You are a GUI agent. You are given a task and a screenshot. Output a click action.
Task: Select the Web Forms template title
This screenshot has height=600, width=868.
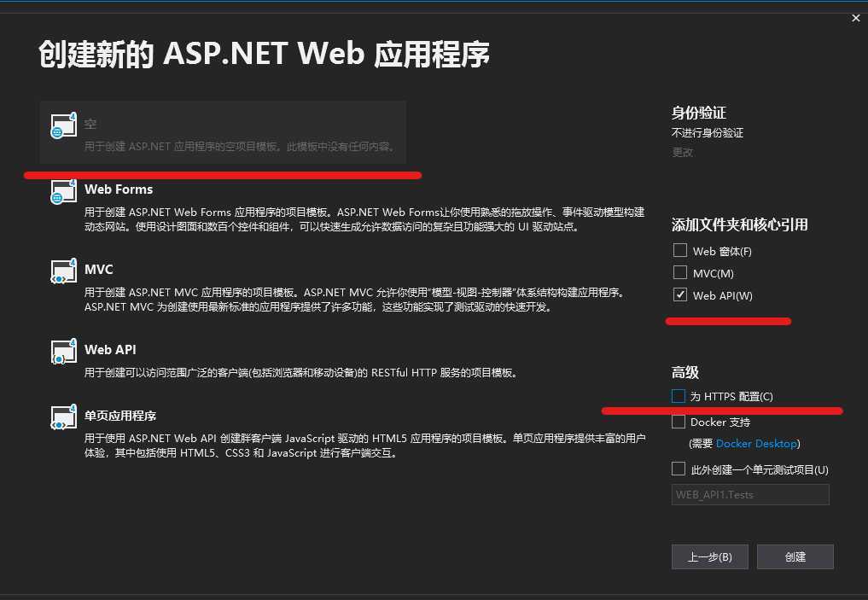pos(119,189)
